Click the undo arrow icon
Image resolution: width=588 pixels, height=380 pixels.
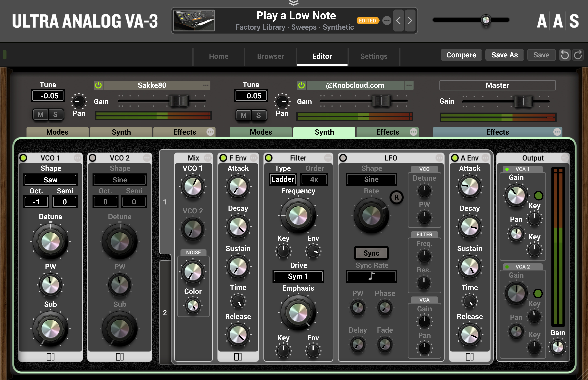(565, 55)
